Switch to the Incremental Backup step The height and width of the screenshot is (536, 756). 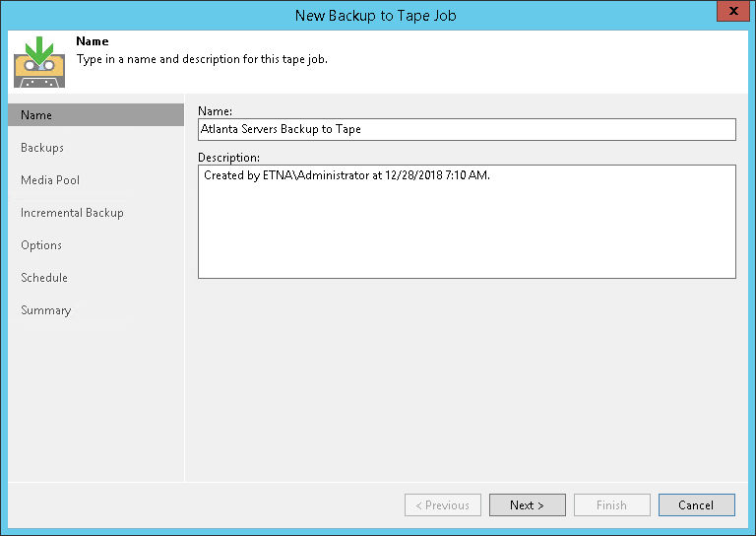click(72, 213)
